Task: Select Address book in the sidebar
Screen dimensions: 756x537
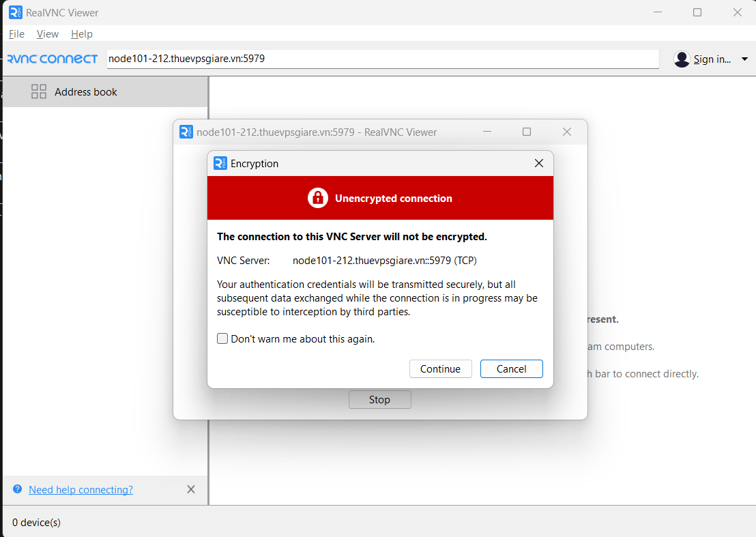Action: click(x=105, y=91)
